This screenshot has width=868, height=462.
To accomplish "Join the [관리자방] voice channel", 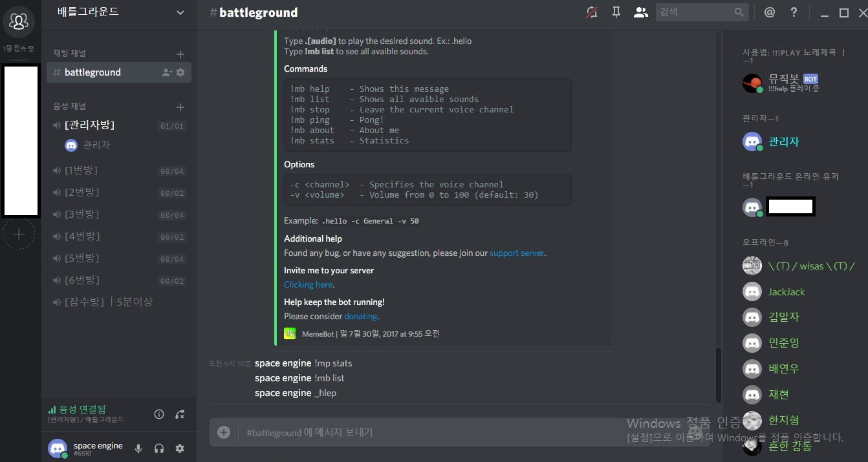I will click(x=119, y=125).
